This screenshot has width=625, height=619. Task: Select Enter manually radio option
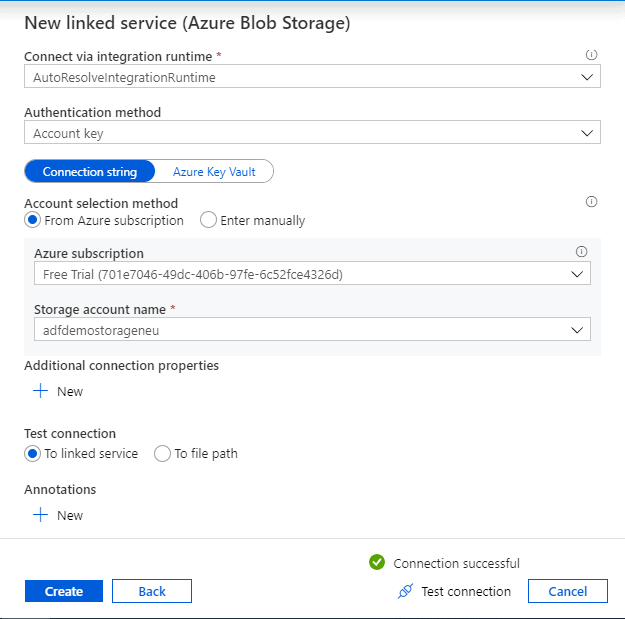tap(209, 220)
